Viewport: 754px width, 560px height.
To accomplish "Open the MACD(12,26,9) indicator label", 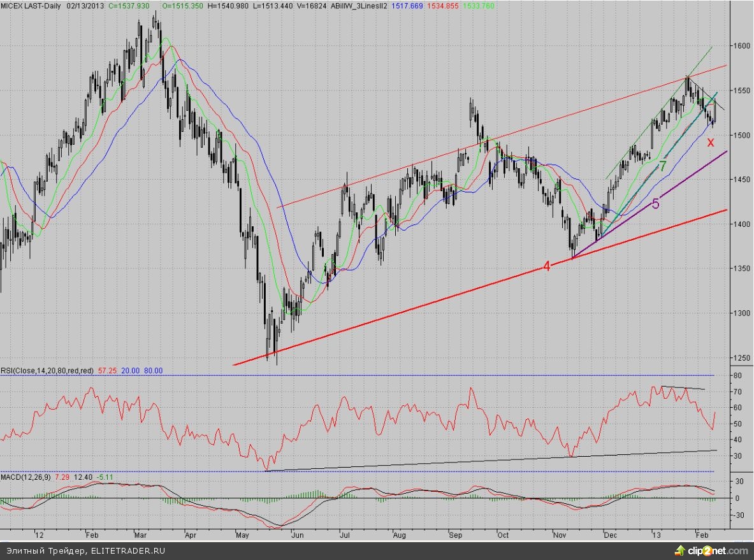I will click(25, 477).
